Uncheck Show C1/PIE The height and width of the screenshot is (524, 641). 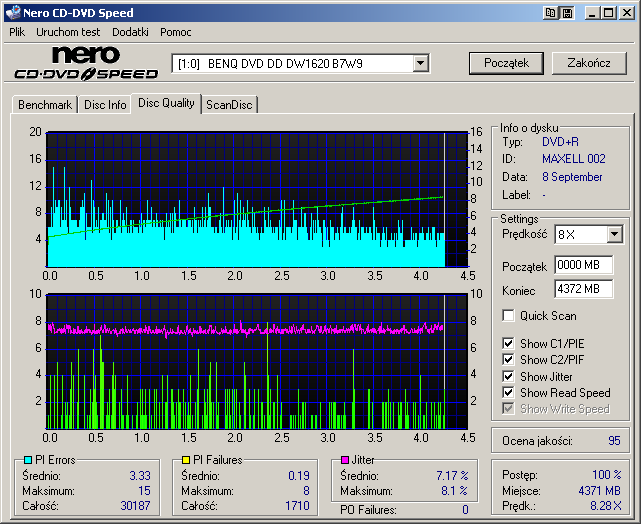[x=508, y=343]
